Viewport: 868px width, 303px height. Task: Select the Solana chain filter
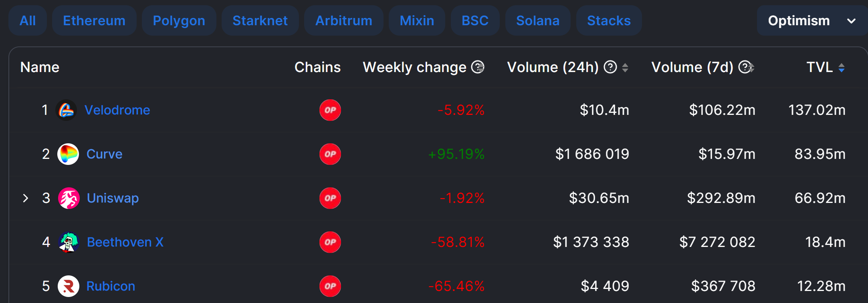pyautogui.click(x=538, y=21)
